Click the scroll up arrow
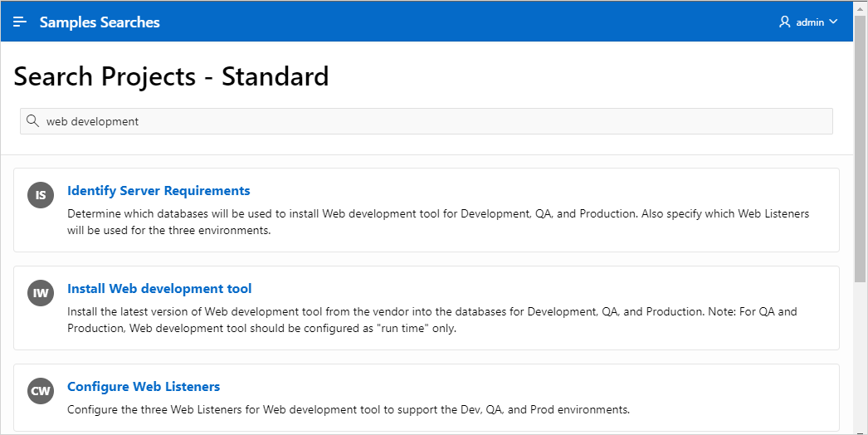Viewport: 868px width, 435px height. point(861,7)
